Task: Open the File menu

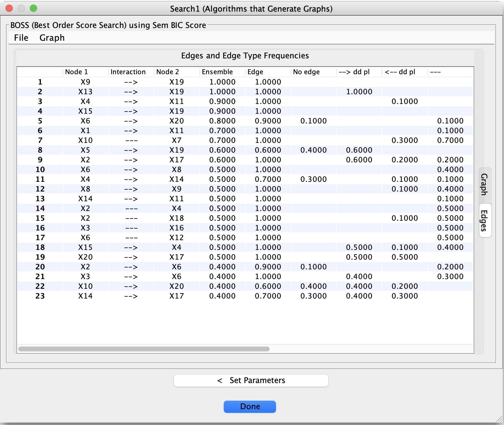Action: pos(21,38)
